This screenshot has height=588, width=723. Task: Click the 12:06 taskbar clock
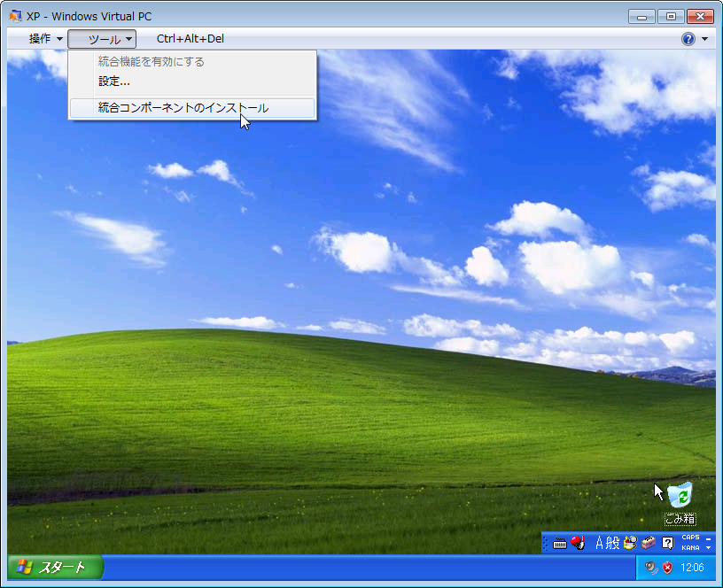click(x=692, y=568)
